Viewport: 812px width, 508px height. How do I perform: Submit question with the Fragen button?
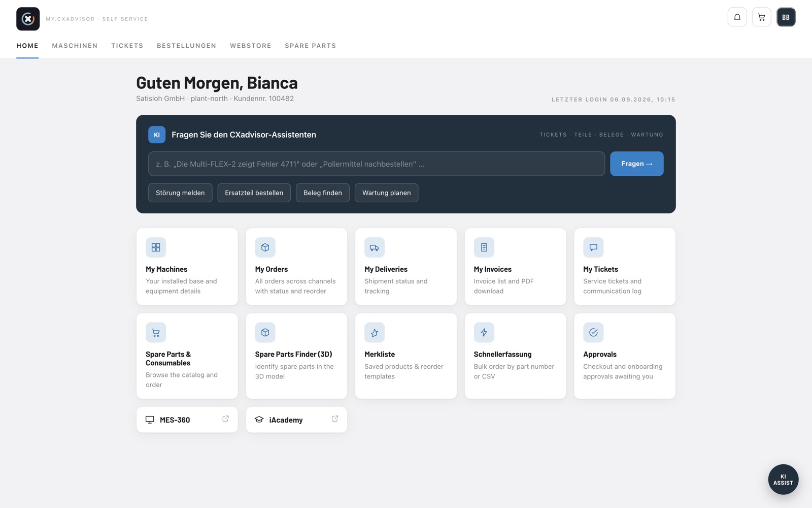[636, 164]
